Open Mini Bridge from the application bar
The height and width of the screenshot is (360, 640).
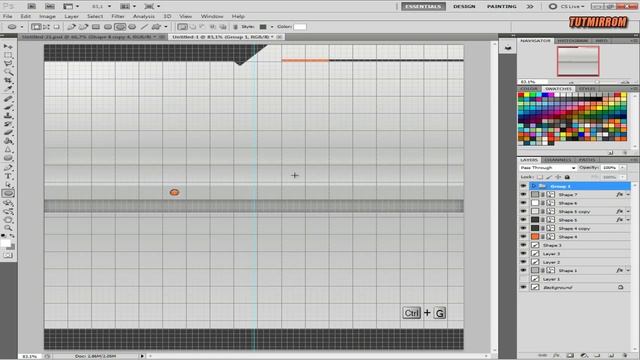(x=49, y=7)
